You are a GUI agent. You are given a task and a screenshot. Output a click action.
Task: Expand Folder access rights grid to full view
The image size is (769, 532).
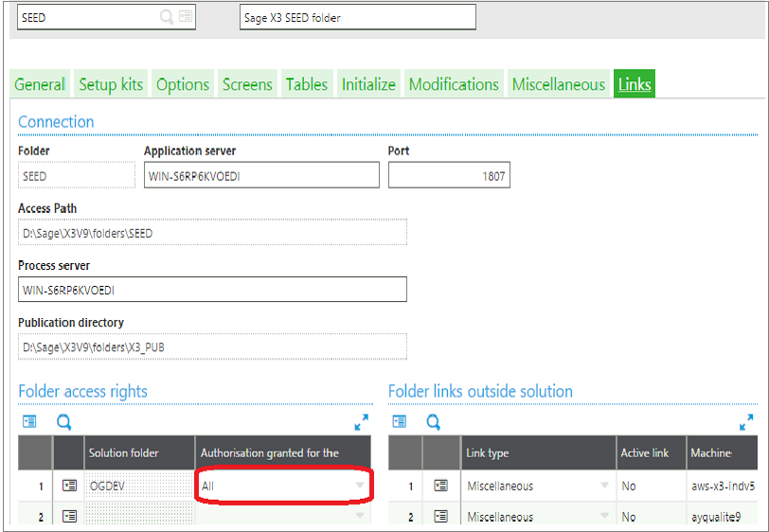coord(362,422)
